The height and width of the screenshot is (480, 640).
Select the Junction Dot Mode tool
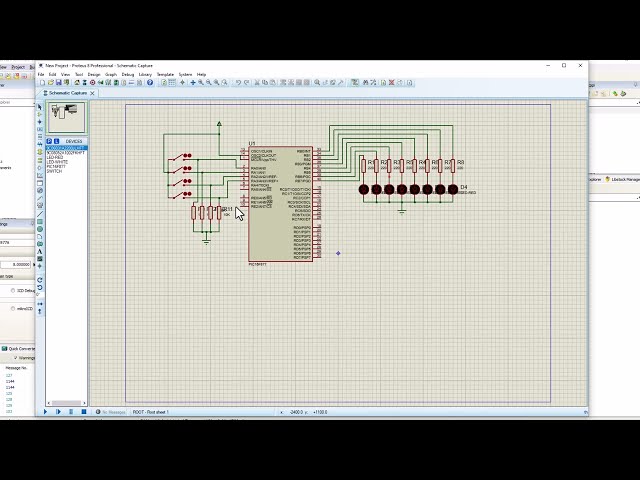40,122
